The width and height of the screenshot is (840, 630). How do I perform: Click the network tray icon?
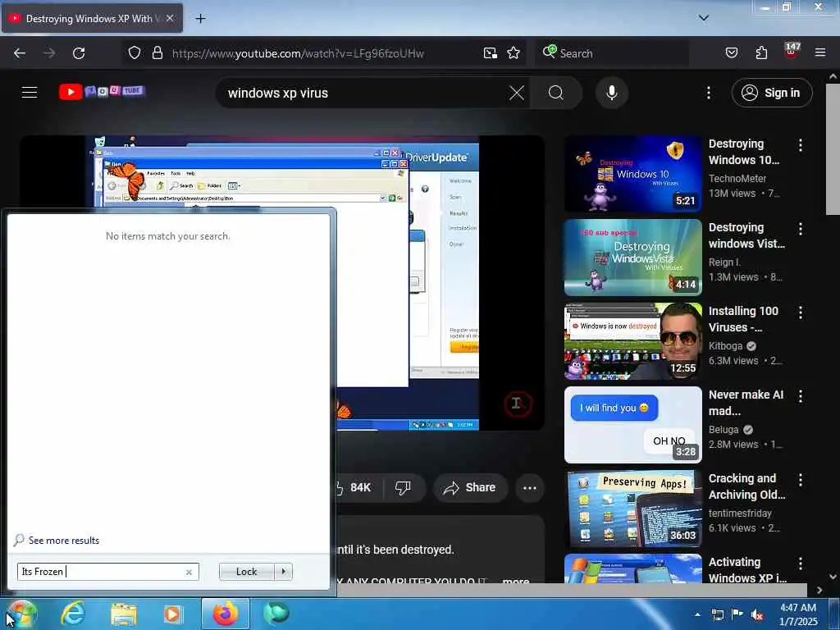(717, 614)
